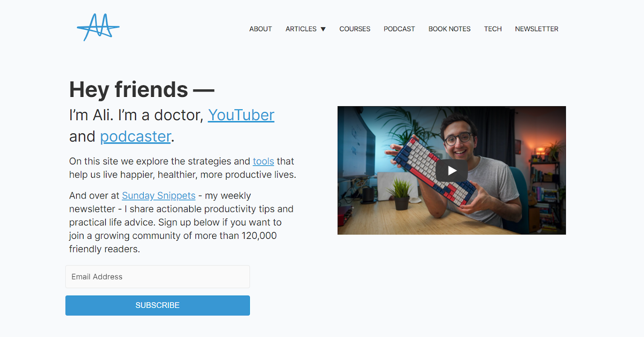The image size is (644, 337).
Task: Click the blue Subscribe button
Action: click(157, 305)
